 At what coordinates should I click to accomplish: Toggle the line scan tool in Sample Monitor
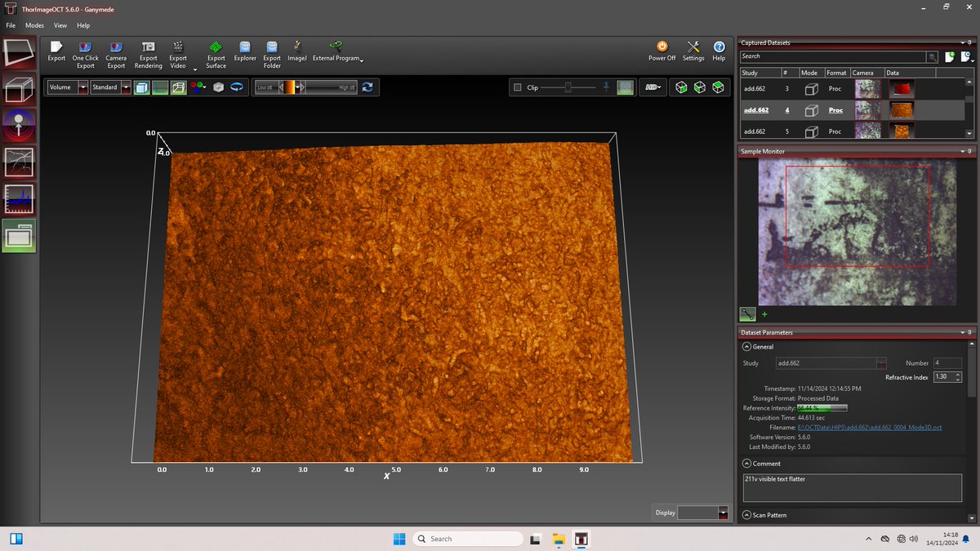pos(747,313)
